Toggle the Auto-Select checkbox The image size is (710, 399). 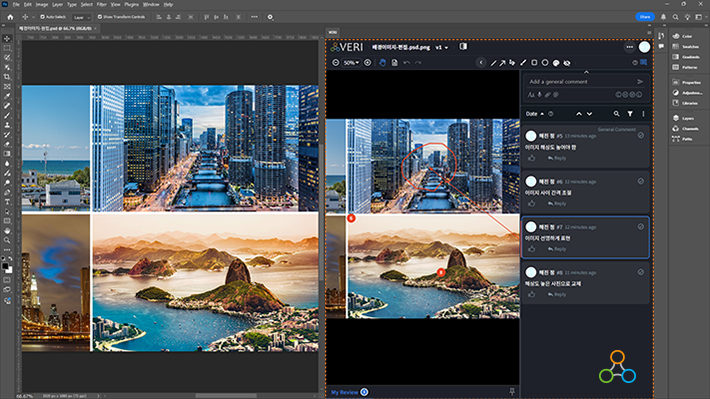point(42,17)
